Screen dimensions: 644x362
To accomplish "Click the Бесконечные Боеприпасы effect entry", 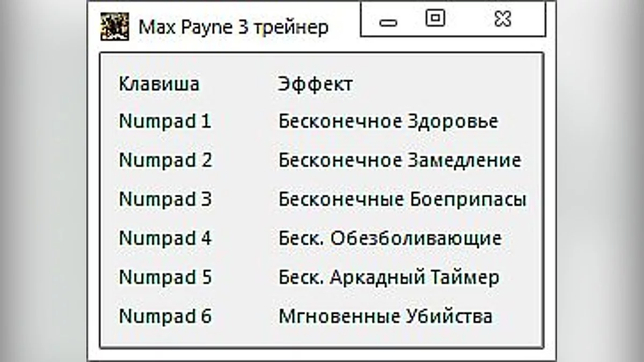I will [x=401, y=199].
